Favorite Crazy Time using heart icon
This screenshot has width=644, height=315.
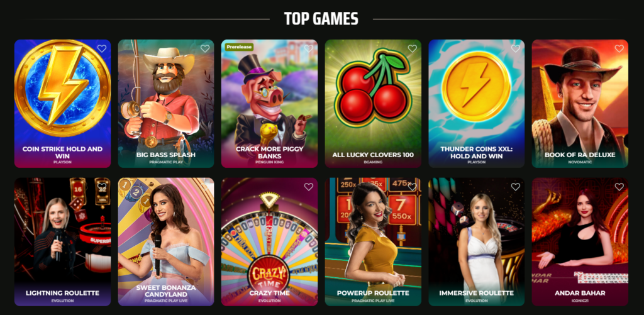[309, 187]
